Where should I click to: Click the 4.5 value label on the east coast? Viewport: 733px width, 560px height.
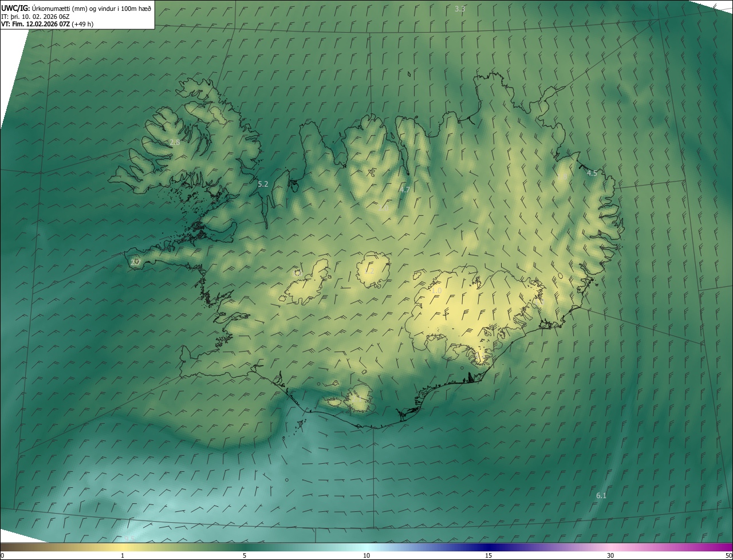tap(592, 173)
